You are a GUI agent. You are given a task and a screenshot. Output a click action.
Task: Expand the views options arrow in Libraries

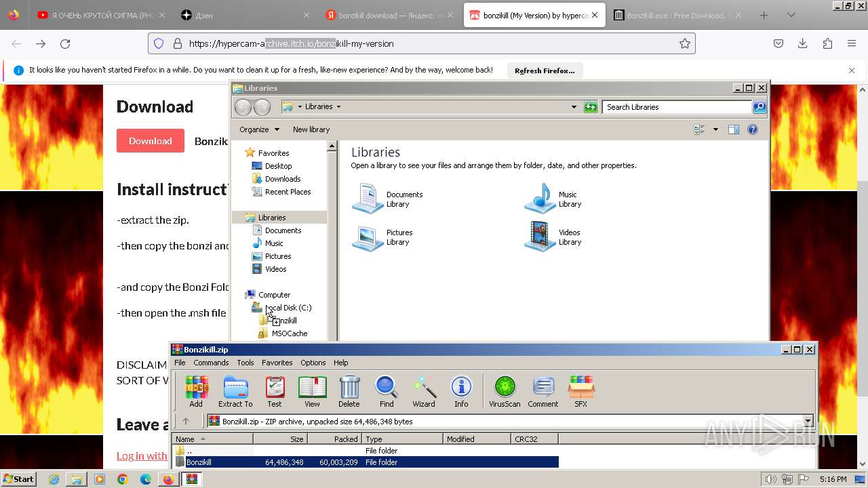[x=715, y=129]
